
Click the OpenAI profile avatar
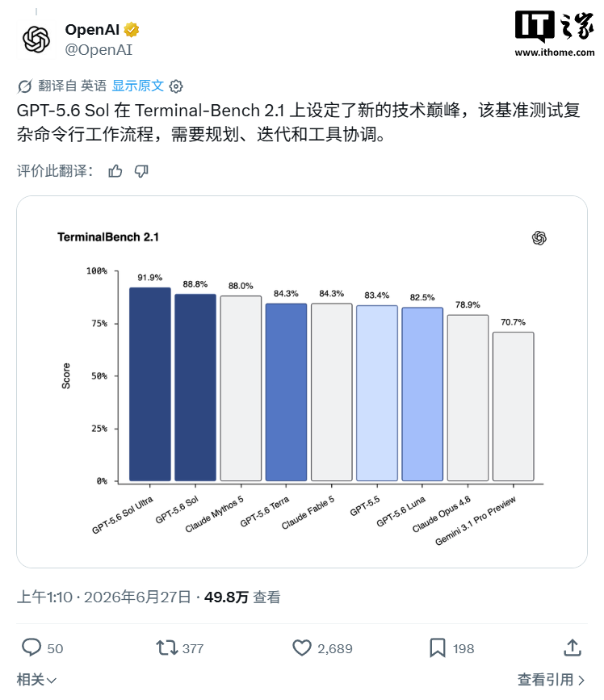[36, 40]
